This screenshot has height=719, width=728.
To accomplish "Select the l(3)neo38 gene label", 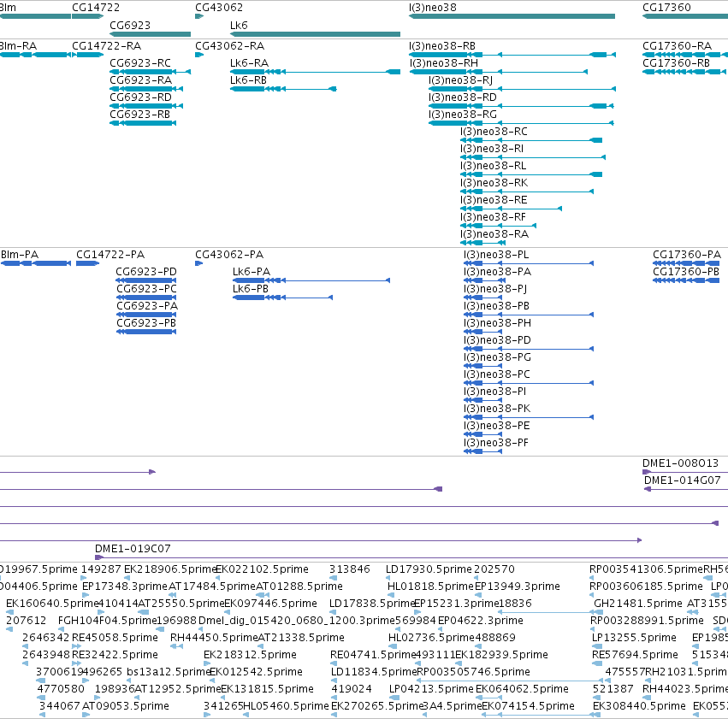I will click(x=433, y=8).
